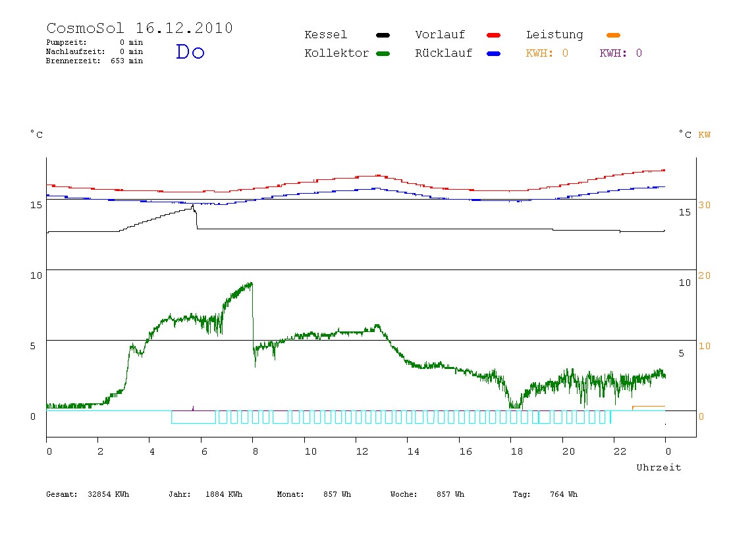Click the hour "2" label on time axis
This screenshot has width=756, height=535.
(100, 451)
